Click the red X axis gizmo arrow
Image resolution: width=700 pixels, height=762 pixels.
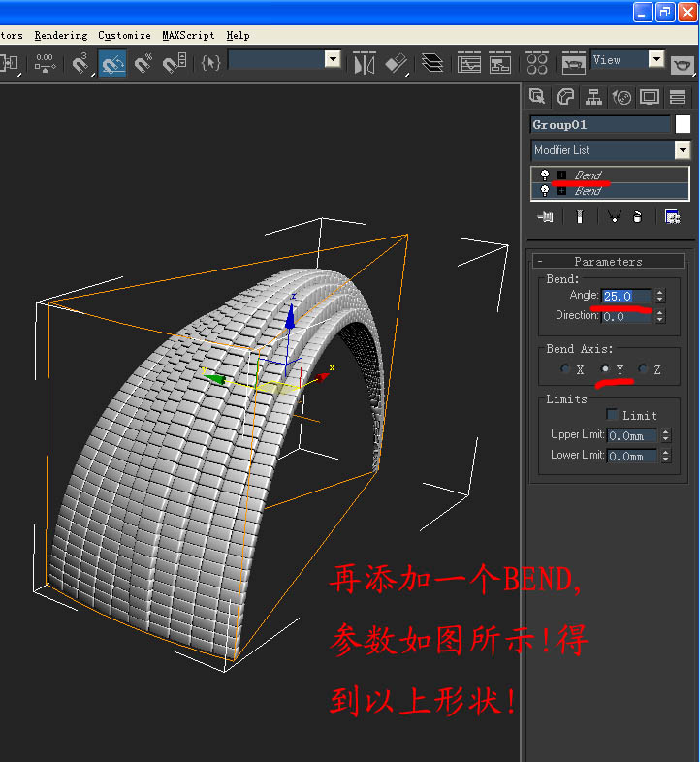pyautogui.click(x=322, y=376)
